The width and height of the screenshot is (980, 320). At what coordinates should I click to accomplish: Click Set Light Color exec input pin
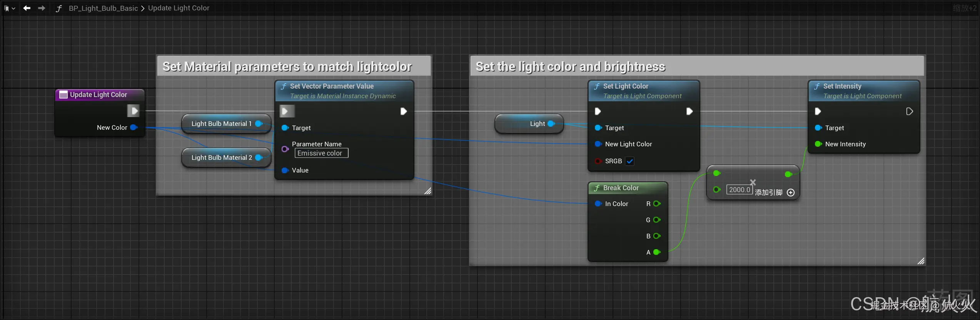(598, 111)
